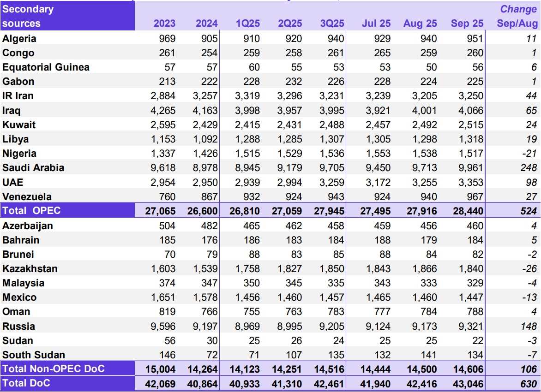
Task: Click the Total Non-OPEC DoC row label
Action: tap(53, 369)
